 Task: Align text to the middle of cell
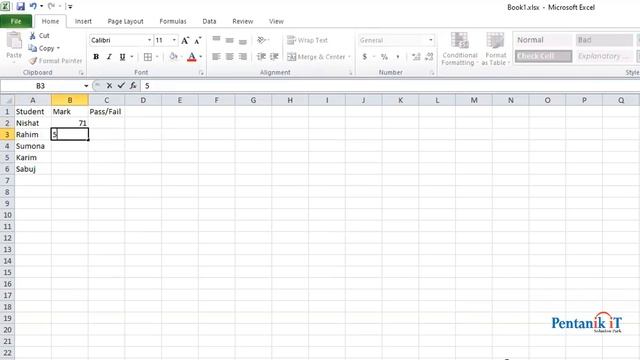tap(229, 40)
